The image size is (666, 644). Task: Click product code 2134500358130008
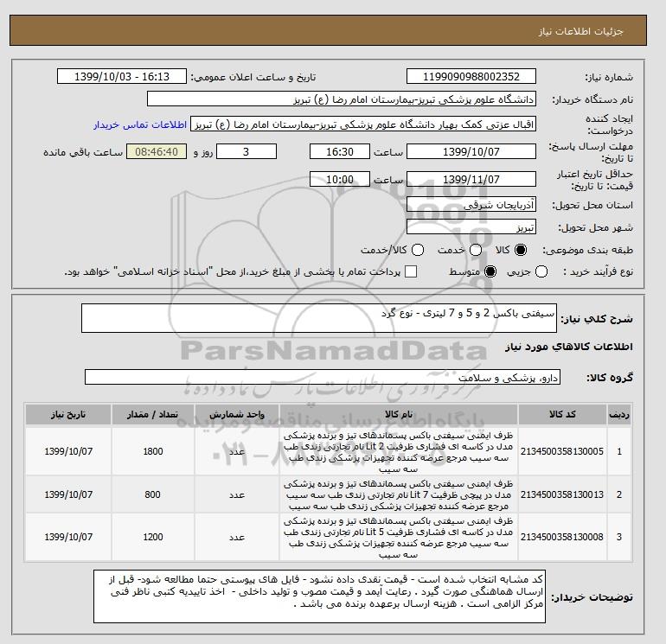click(x=562, y=537)
